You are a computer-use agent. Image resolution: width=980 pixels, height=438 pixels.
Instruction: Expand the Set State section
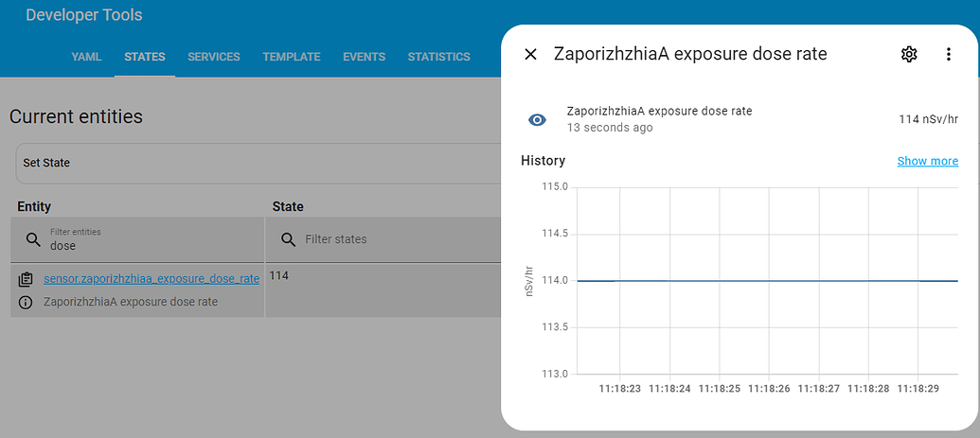[256, 163]
